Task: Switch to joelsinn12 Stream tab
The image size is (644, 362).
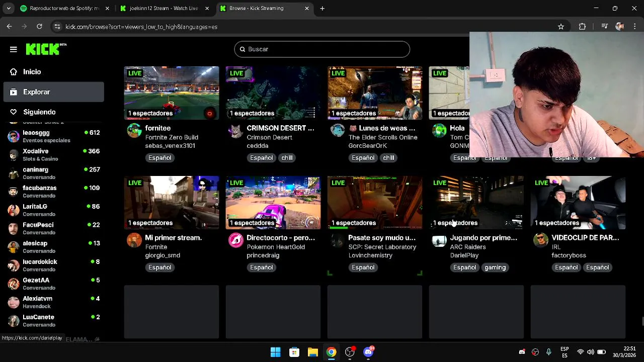Action: 165,9
